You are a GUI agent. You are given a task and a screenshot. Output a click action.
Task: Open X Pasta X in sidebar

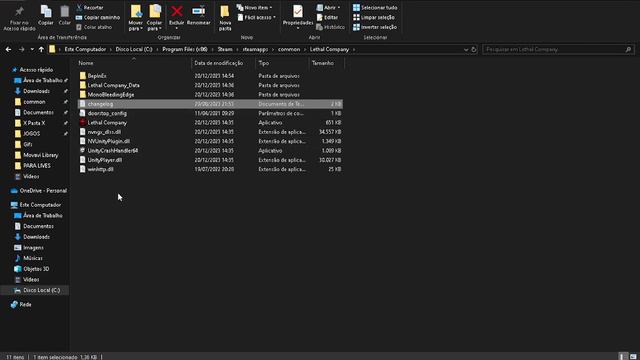(x=34, y=123)
